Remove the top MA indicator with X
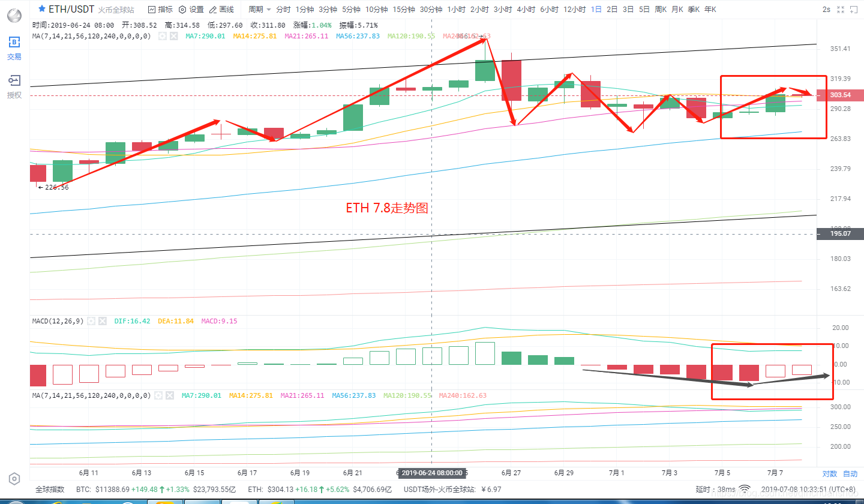This screenshot has height=504, width=864. tap(173, 36)
